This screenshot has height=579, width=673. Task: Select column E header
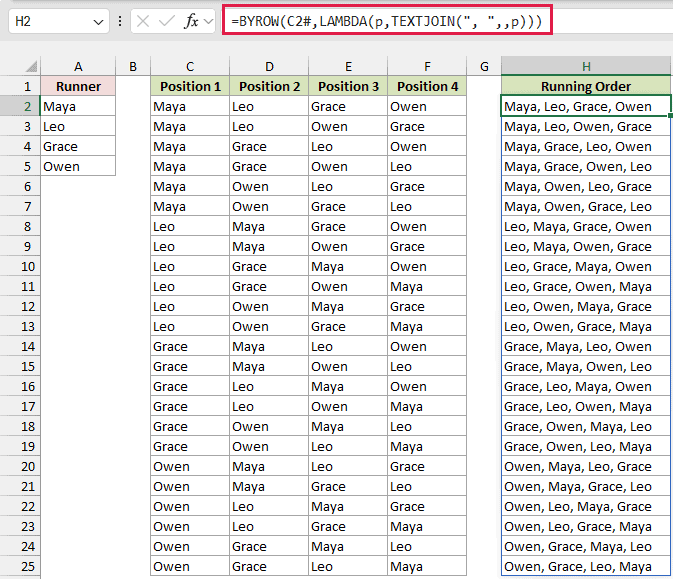tap(348, 67)
